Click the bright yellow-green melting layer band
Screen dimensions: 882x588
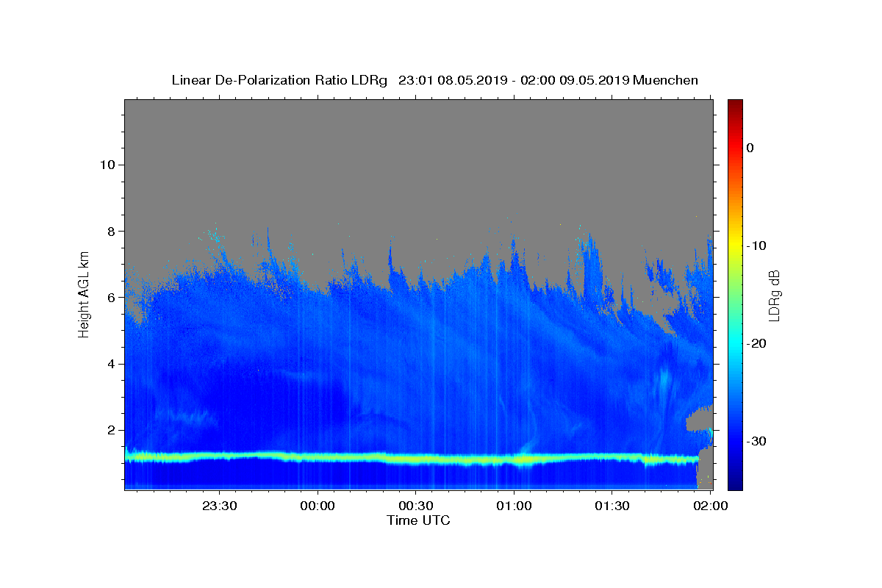[412, 458]
